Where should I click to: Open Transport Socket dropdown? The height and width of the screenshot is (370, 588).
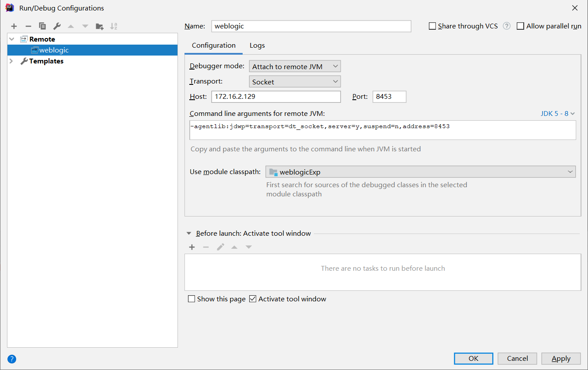click(x=295, y=82)
